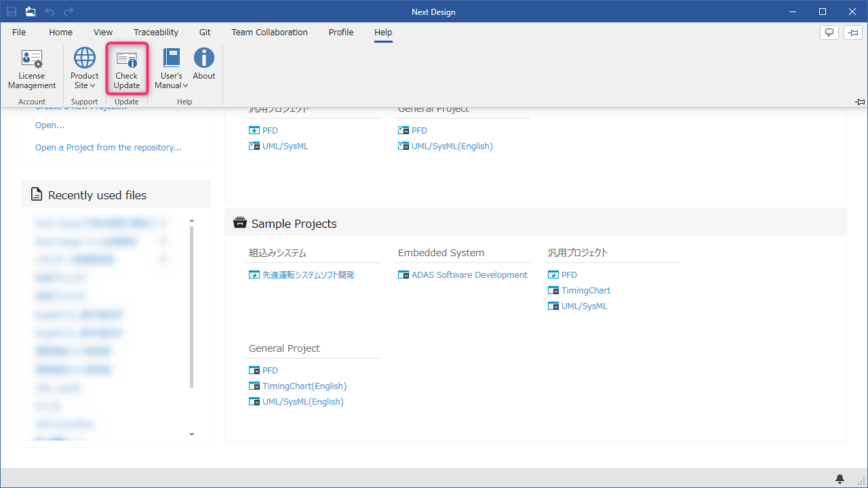
Task: Open License Management in the Help ribbon
Action: 32,69
